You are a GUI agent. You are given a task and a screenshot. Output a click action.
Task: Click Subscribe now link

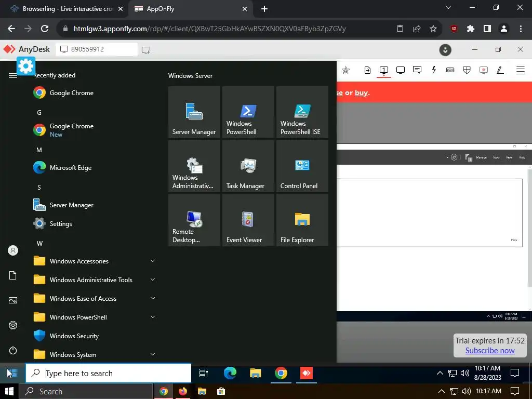[490, 351]
